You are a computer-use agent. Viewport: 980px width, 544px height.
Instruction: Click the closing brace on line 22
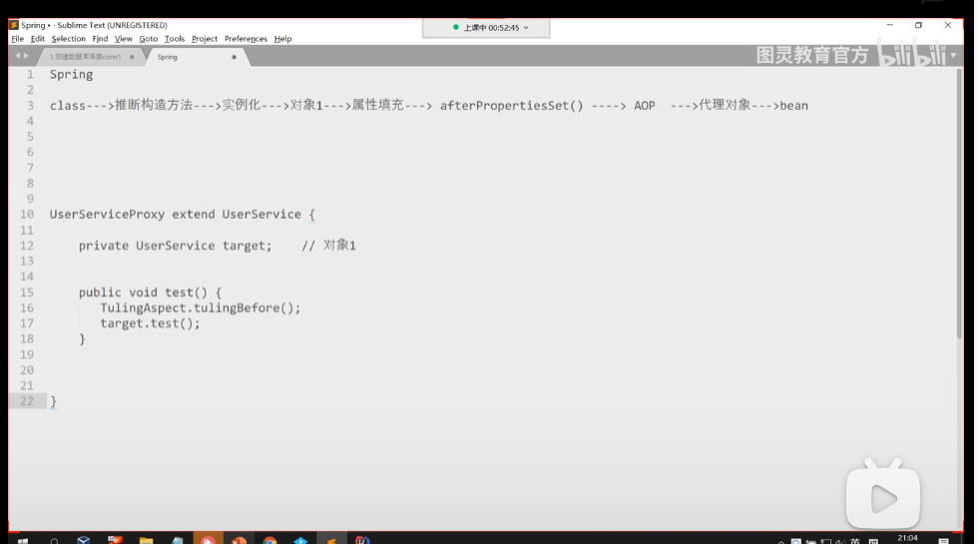click(x=53, y=401)
